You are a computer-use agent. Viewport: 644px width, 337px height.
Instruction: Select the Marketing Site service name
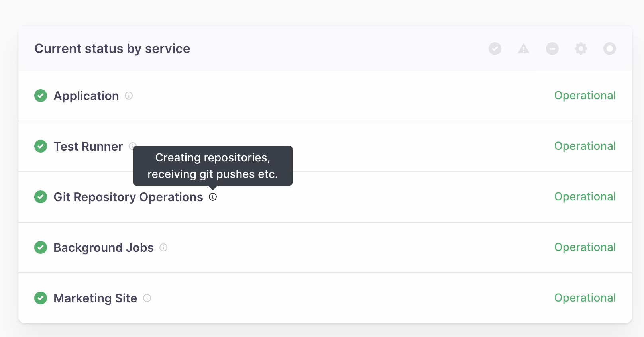pos(95,298)
